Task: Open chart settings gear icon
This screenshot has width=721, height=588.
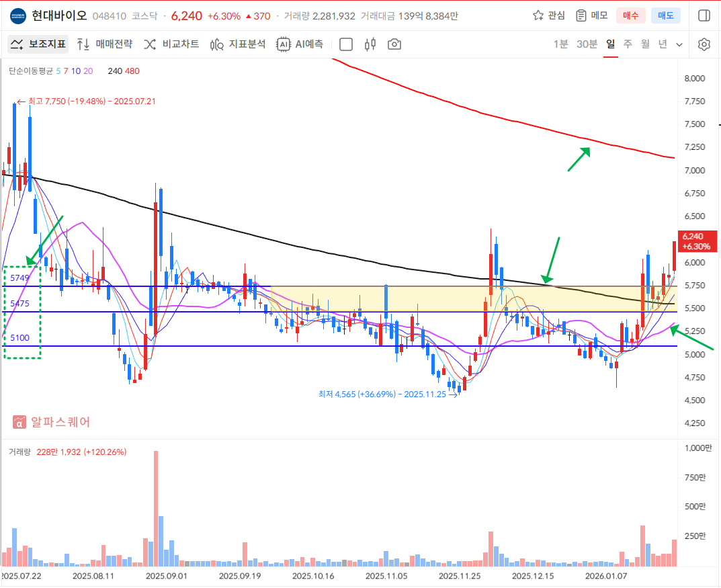Action: (704, 44)
